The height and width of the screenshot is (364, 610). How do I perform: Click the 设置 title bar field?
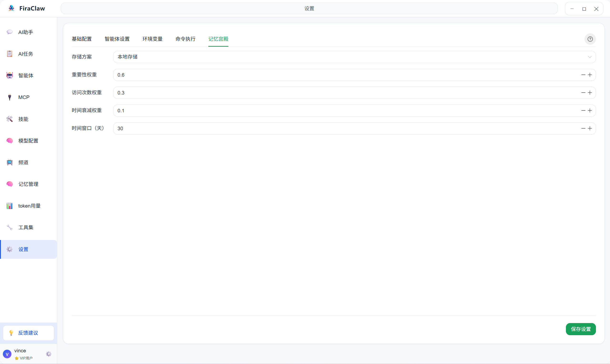(x=309, y=8)
